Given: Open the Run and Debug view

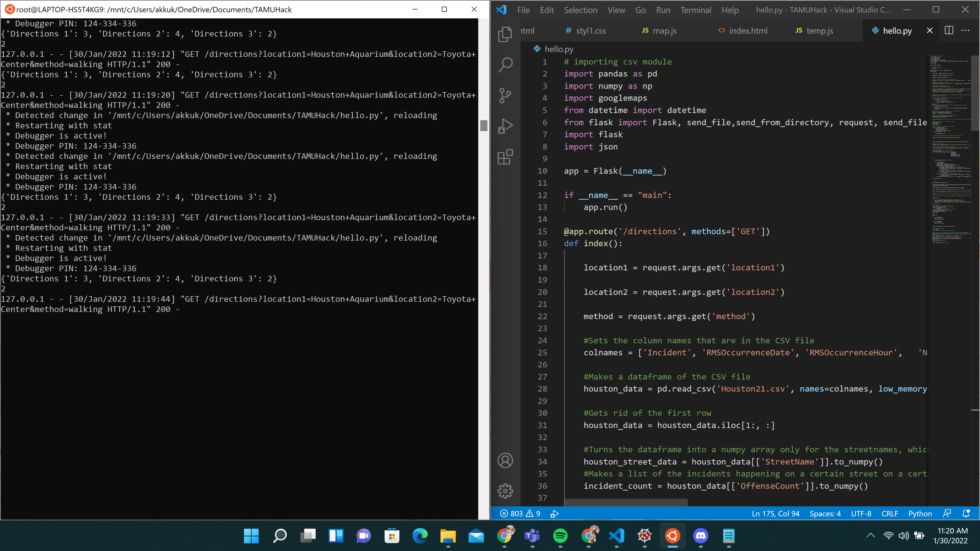Looking at the screenshot, I should point(505,126).
